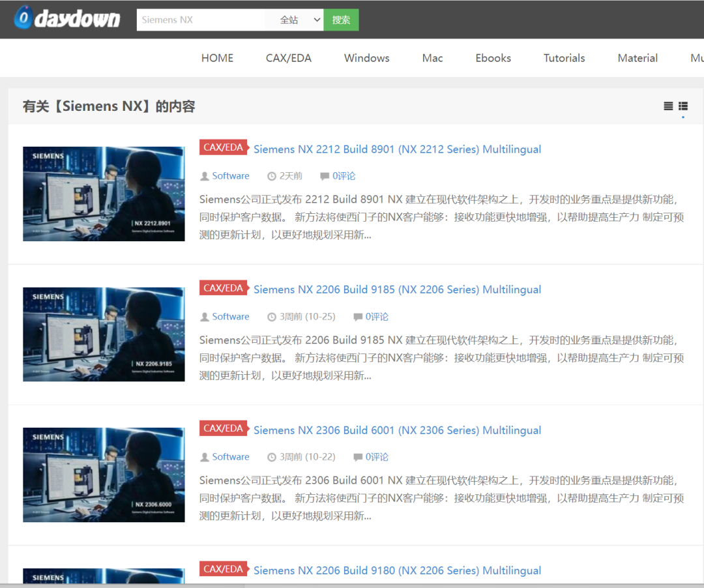Click the CAX/EDA tag on NX 2206 Build 9185 post
The width and height of the screenshot is (704, 588).
click(224, 287)
